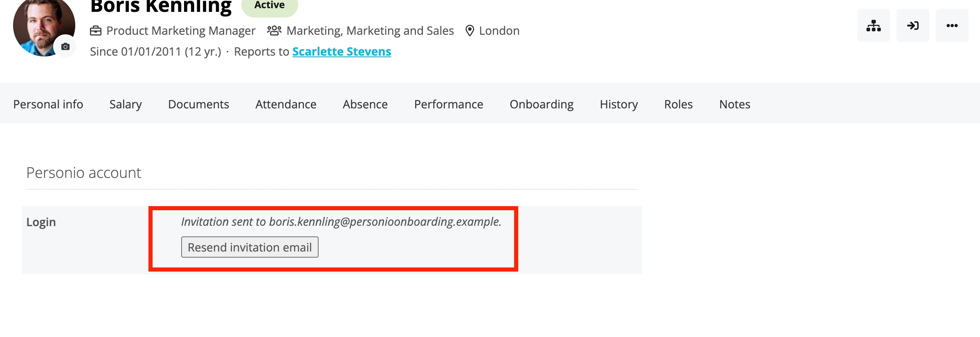Select the Attendance tab
The width and height of the screenshot is (980, 337).
pos(286,104)
